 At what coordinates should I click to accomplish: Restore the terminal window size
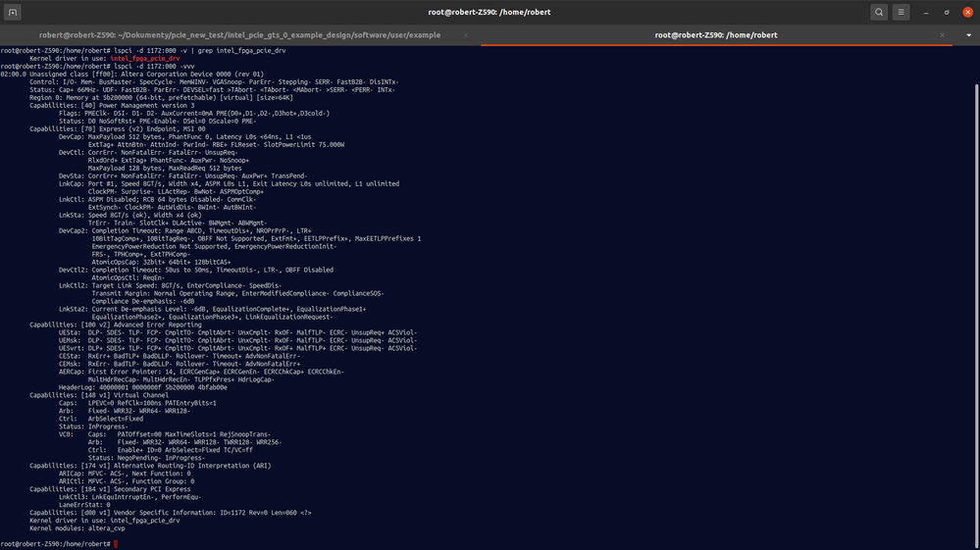947,12
